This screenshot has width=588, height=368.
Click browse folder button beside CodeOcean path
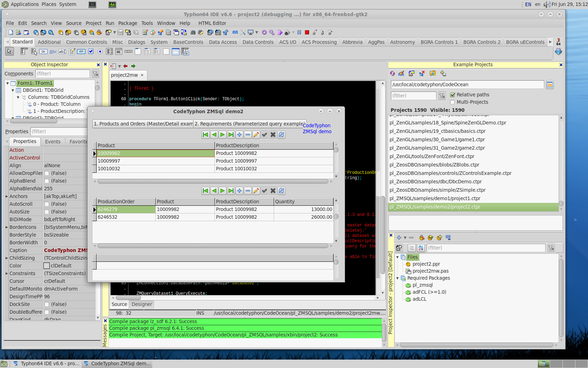tap(550, 84)
